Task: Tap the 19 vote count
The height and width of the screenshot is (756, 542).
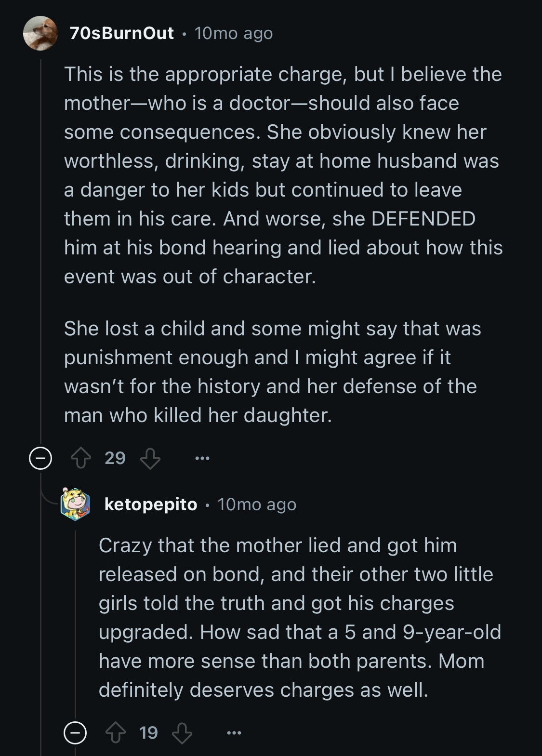Action: (148, 733)
